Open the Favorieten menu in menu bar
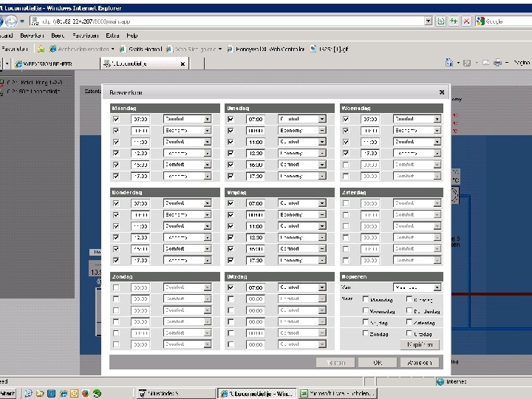The width and height of the screenshot is (532, 399). pos(85,35)
